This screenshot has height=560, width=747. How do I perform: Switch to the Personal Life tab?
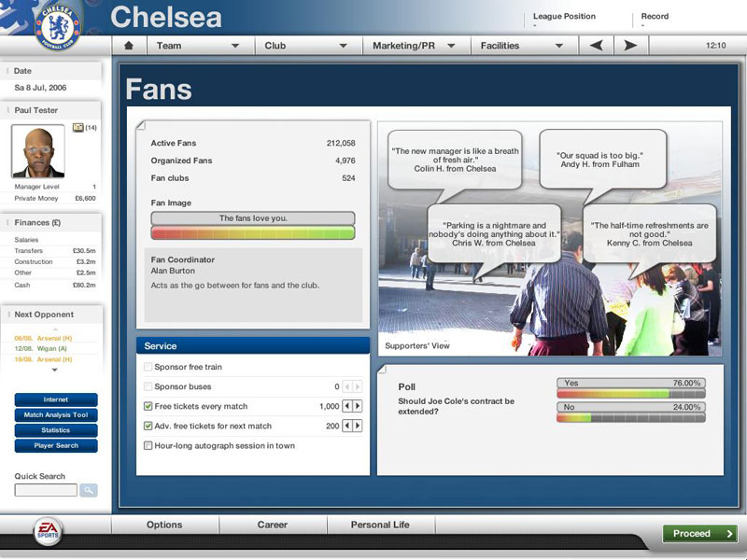(x=377, y=525)
